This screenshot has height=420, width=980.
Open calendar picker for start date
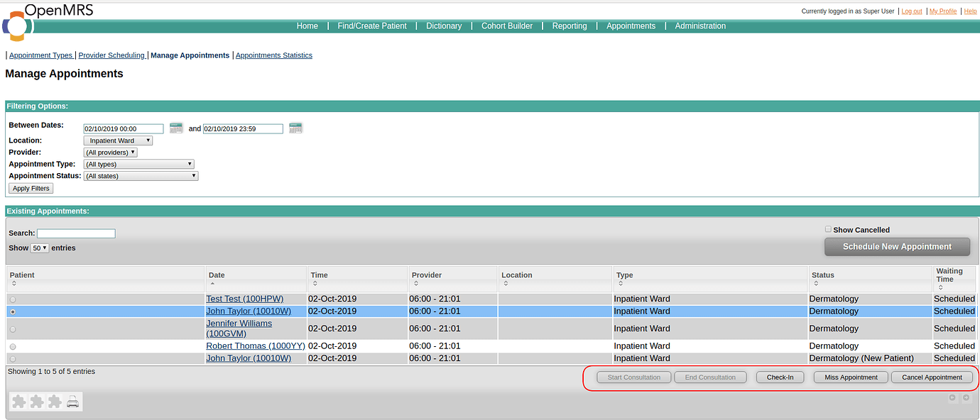coord(175,128)
